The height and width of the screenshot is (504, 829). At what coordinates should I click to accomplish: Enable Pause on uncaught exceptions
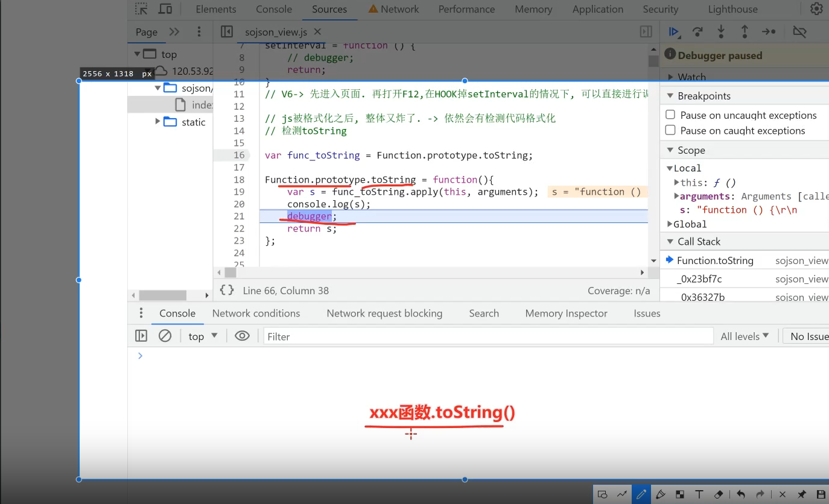[670, 115]
